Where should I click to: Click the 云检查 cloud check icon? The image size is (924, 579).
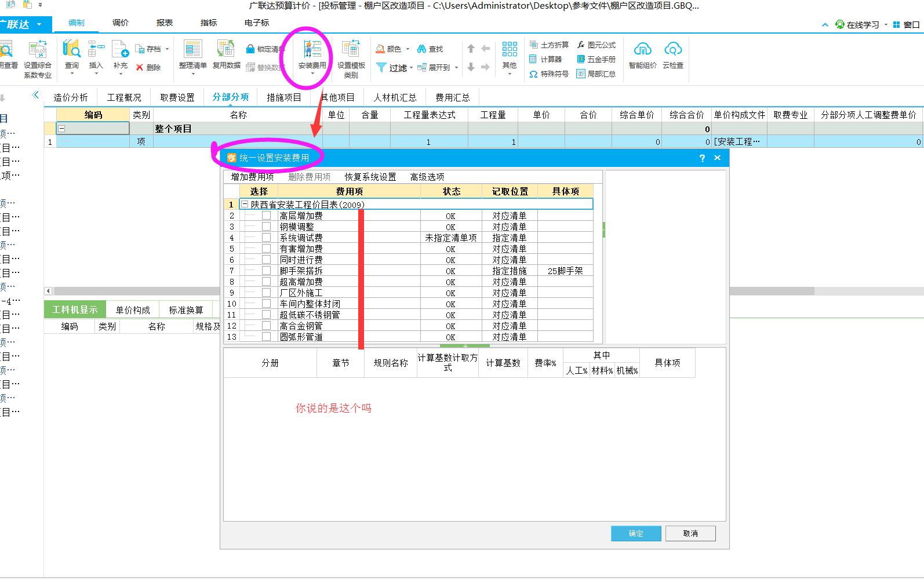673,49
